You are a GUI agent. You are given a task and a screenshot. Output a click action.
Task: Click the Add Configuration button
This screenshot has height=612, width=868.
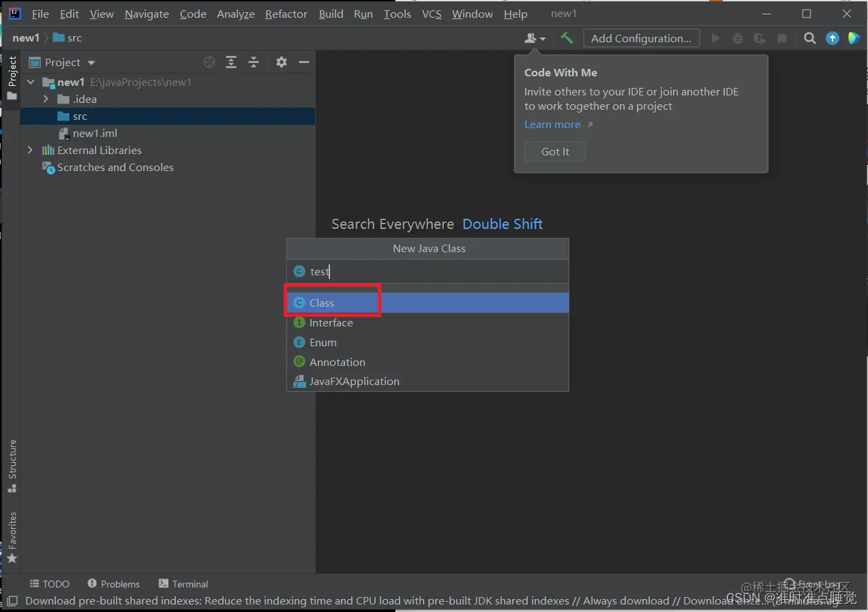point(642,38)
